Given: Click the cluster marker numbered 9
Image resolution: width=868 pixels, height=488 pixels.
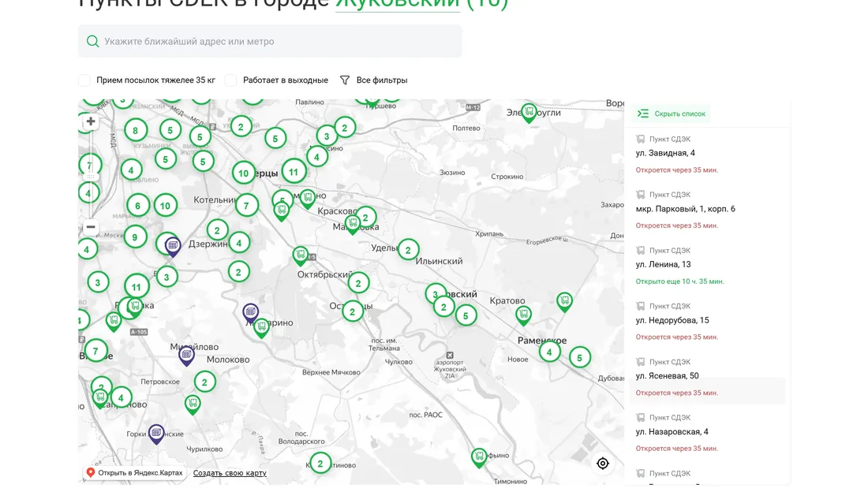Looking at the screenshot, I should click(135, 237).
